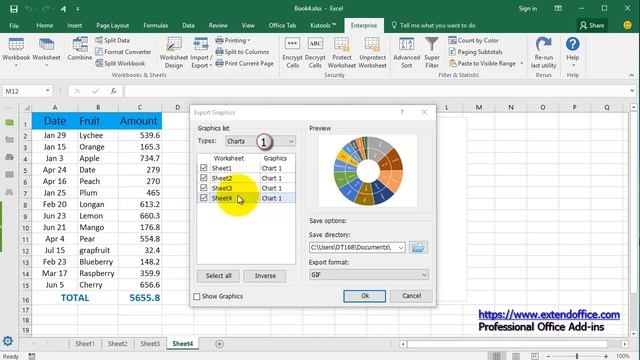Viewport: 640px width, 360px height.
Task: Open the Save directory dropdown
Action: (x=401, y=247)
